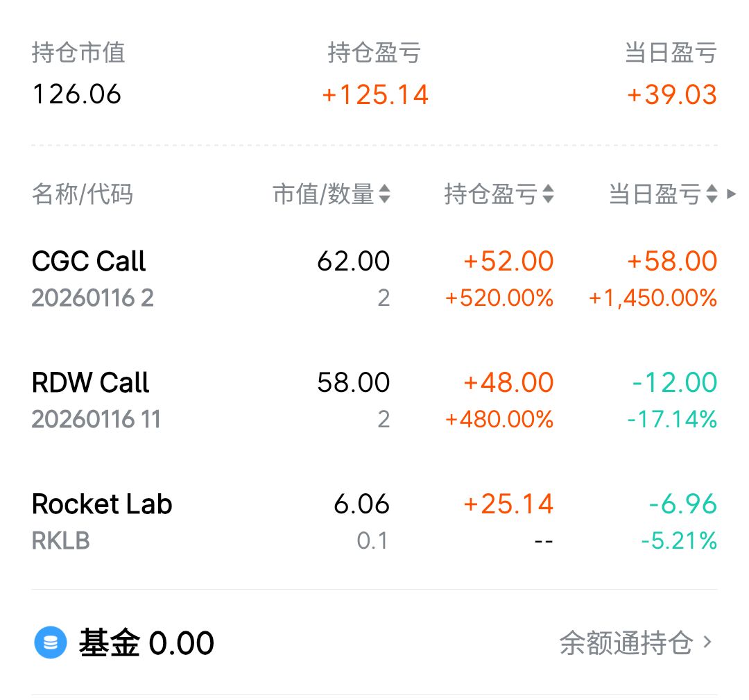Tap the 市值/数量 column header label

(x=323, y=195)
